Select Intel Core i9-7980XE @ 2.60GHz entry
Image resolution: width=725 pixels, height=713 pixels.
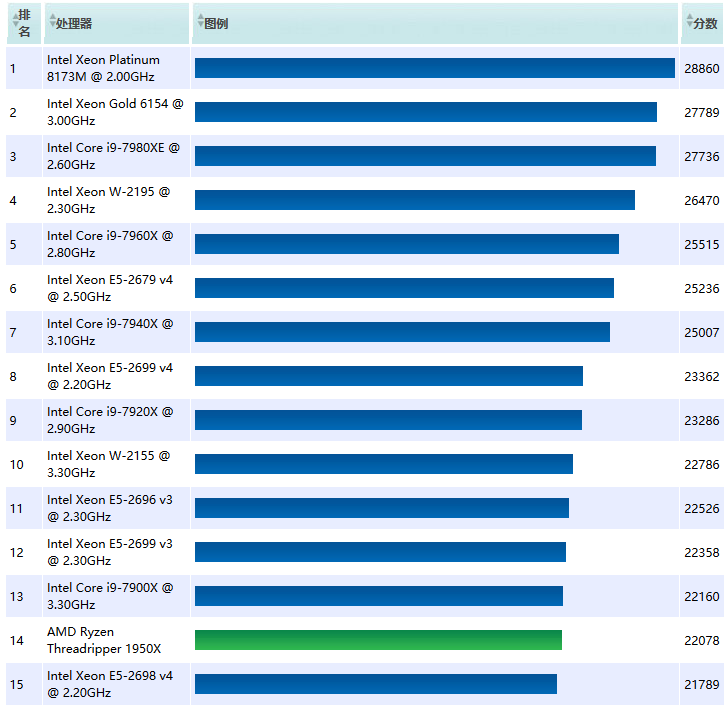click(113, 156)
